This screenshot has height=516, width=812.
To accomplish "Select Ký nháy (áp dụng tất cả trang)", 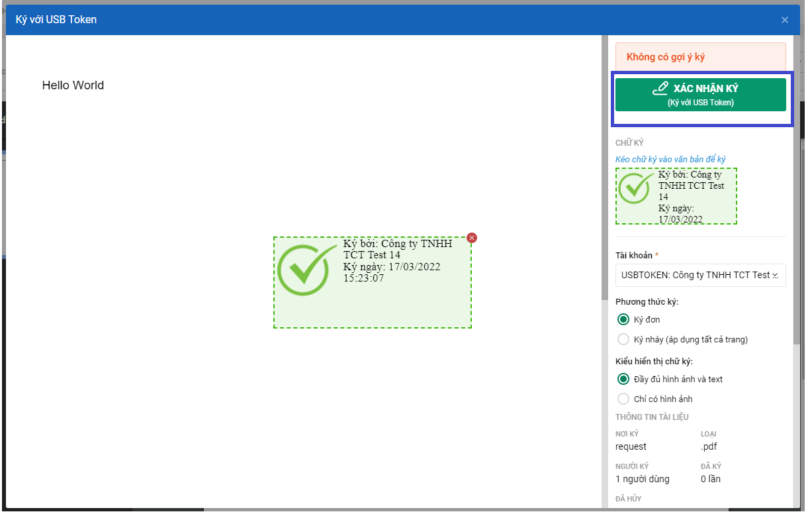I will click(623, 339).
